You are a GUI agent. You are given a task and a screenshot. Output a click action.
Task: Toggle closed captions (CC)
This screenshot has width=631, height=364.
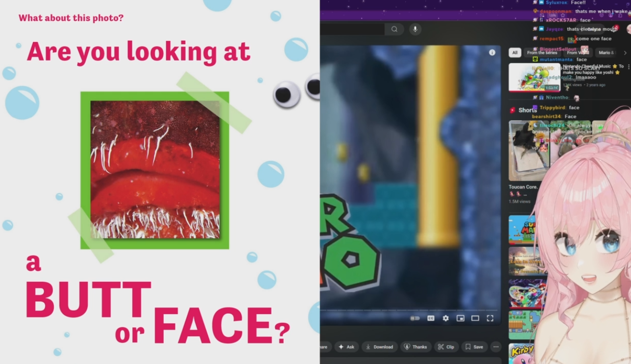pos(431,318)
